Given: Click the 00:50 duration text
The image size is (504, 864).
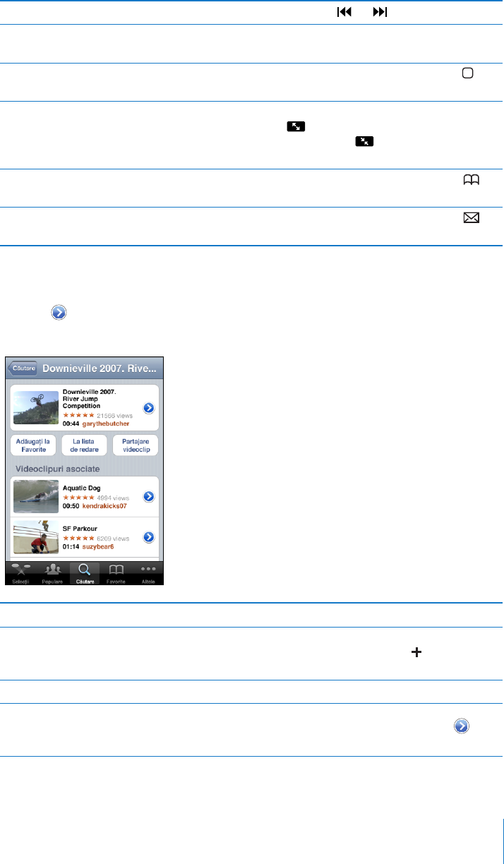Looking at the screenshot, I should pos(70,506).
